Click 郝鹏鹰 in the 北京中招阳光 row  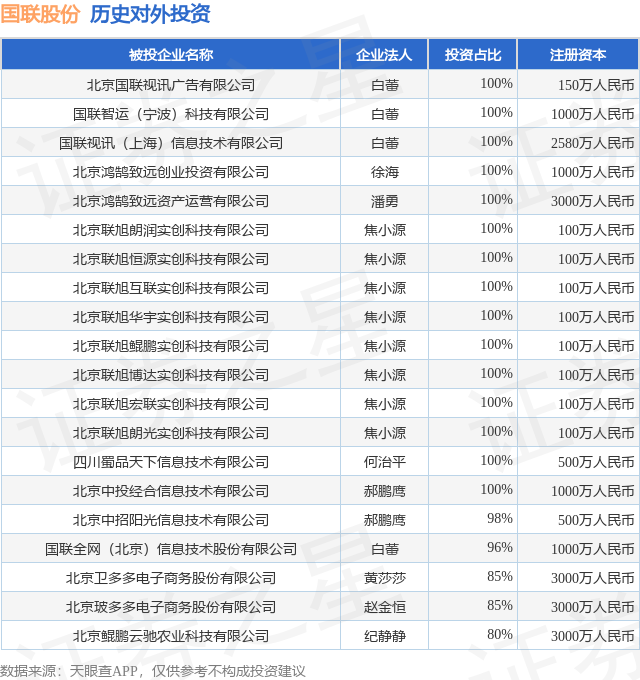[x=385, y=520]
